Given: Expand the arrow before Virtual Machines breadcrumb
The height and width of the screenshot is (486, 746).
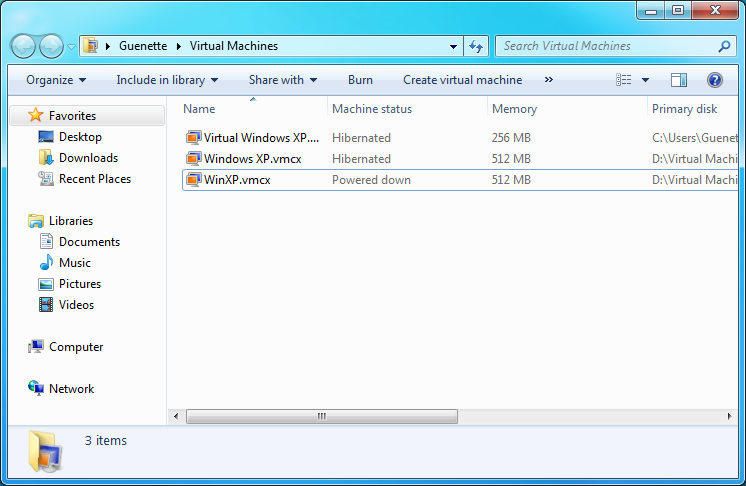Looking at the screenshot, I should click(x=178, y=46).
